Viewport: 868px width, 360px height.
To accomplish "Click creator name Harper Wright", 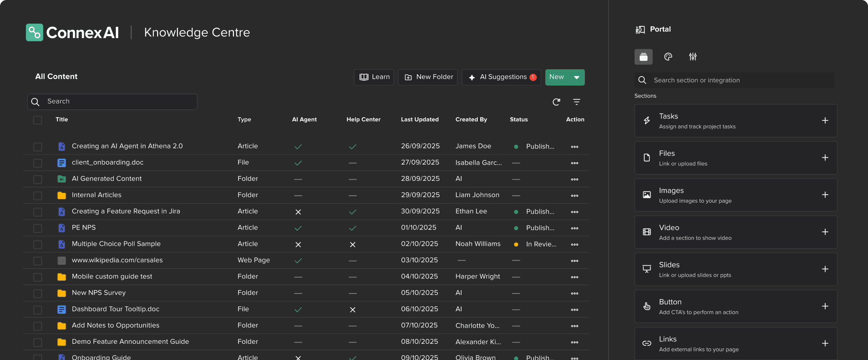I will tap(478, 276).
